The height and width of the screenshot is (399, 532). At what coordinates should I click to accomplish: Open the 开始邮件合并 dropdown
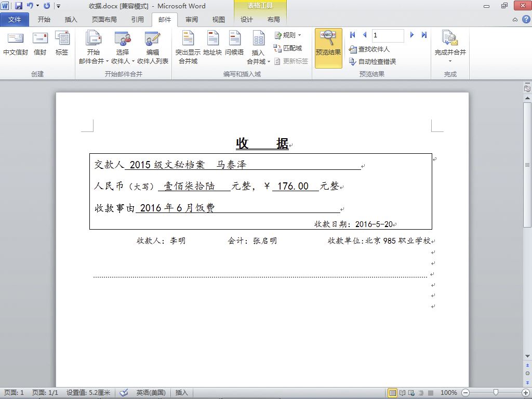pos(94,47)
